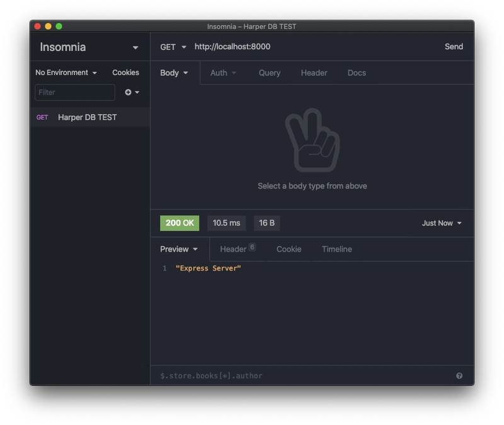
Task: Open the GET method dropdown
Action: click(x=173, y=47)
